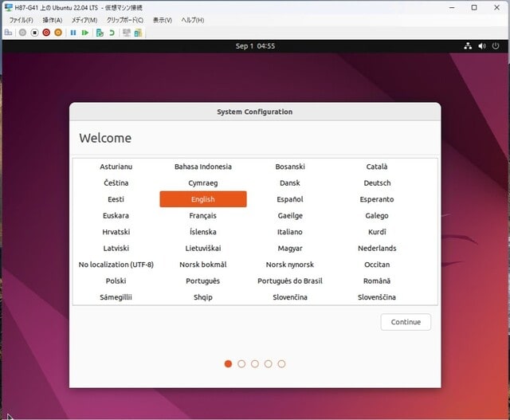The width and height of the screenshot is (510, 420).
Task: Choose Bahasa Indonesia
Action: point(203,167)
